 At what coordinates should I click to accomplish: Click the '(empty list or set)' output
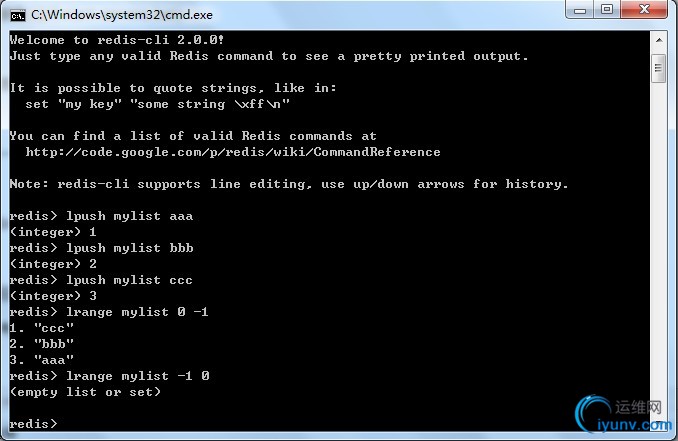point(85,392)
